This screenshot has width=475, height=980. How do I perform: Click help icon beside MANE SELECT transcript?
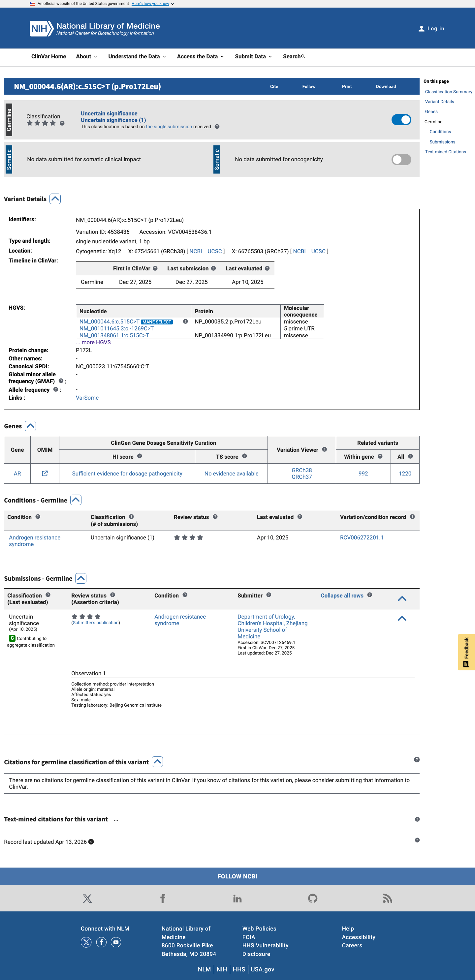[185, 322]
